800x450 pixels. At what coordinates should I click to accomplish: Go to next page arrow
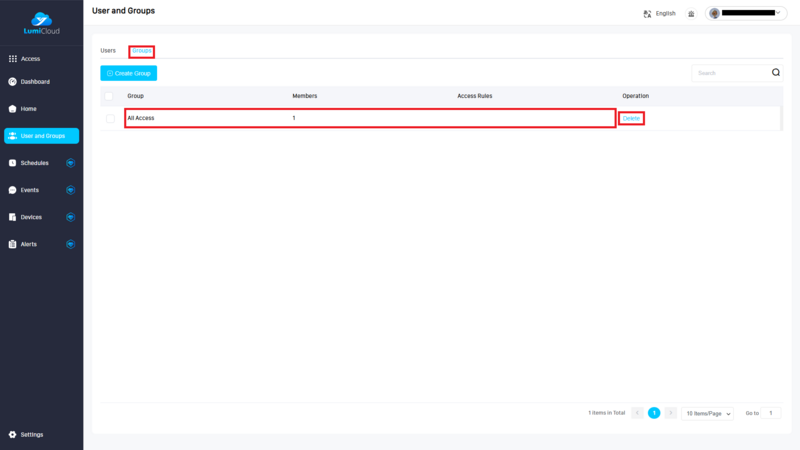(x=671, y=413)
